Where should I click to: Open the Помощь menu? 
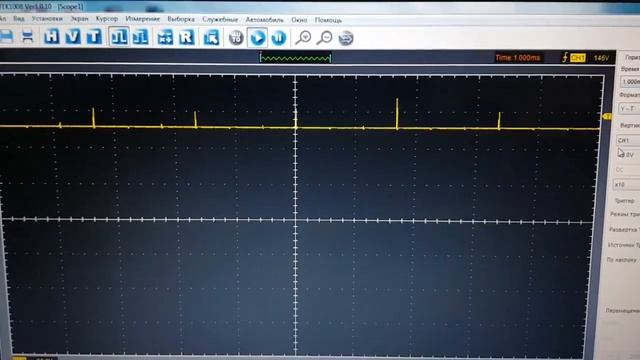328,20
